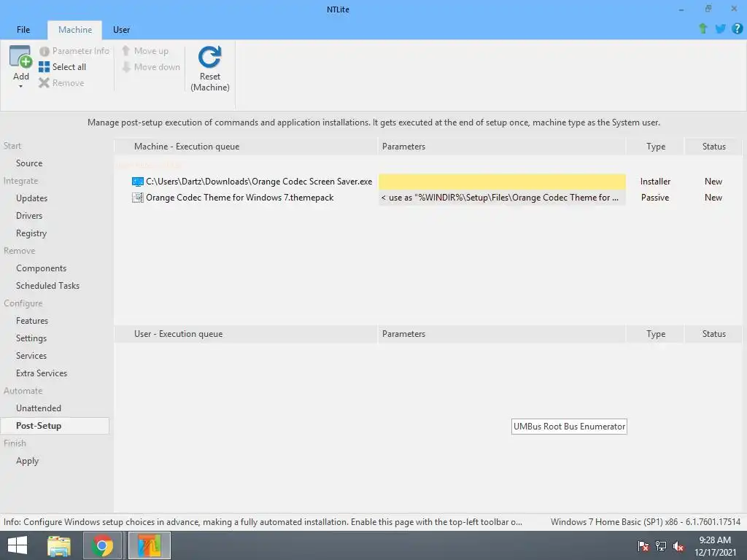This screenshot has height=560, width=747.
Task: Select the Orange Codec Screen Saver.exe row
Action: pos(427,182)
